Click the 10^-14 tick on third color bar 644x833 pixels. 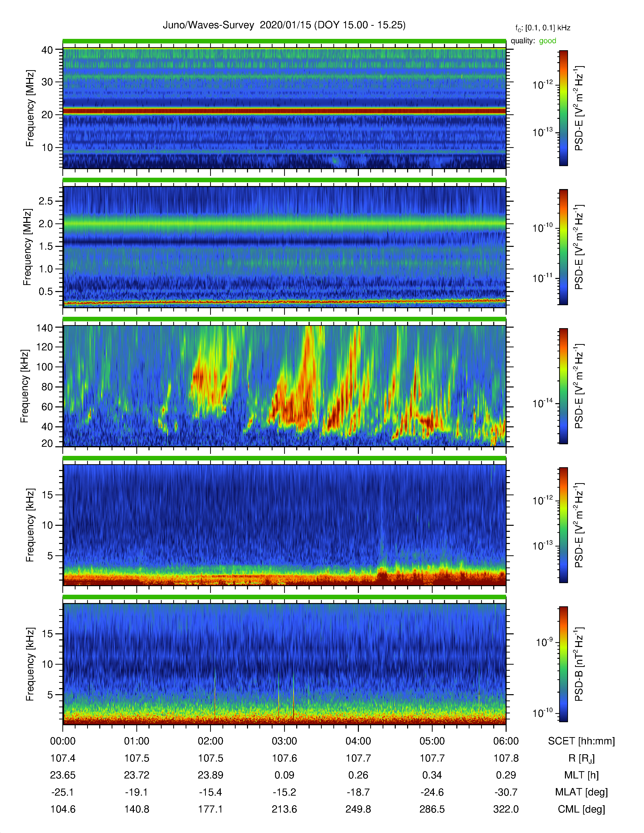pos(542,403)
